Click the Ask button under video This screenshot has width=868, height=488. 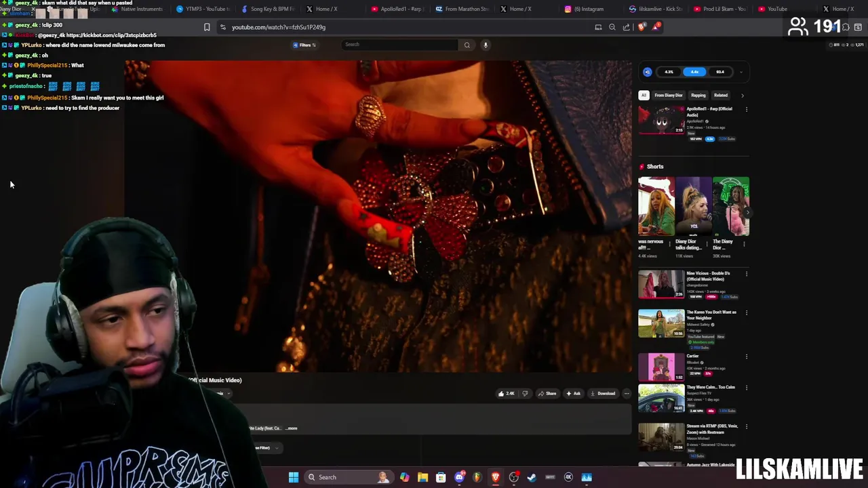[573, 393]
